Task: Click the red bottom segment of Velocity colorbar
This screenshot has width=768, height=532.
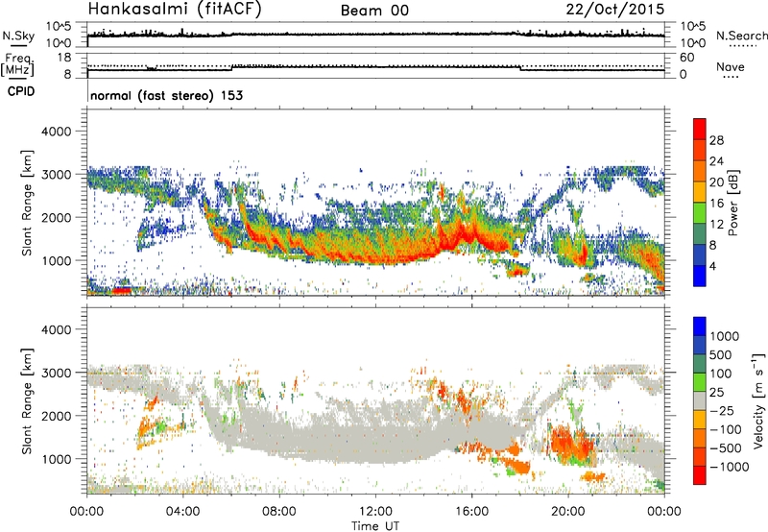Action: coord(700,475)
